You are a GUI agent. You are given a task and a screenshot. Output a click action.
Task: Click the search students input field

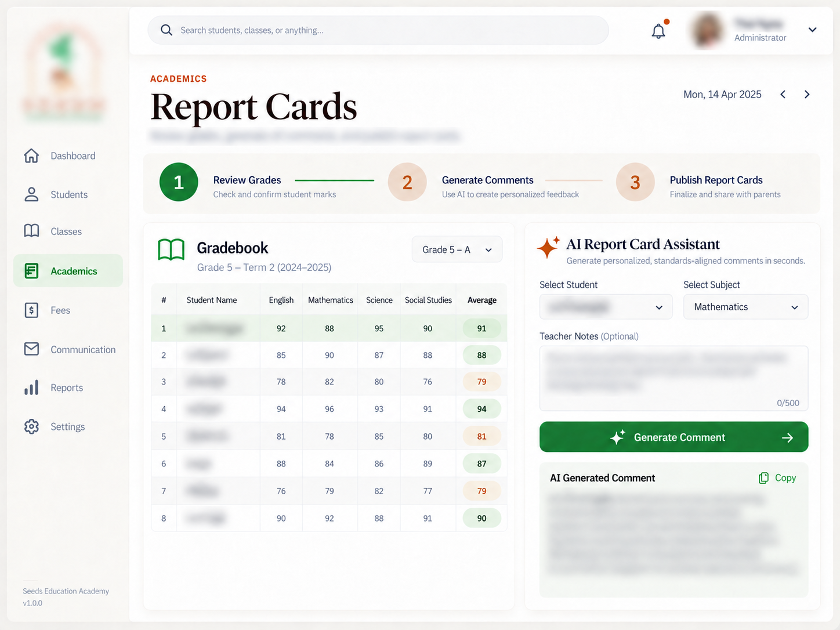pyautogui.click(x=378, y=30)
